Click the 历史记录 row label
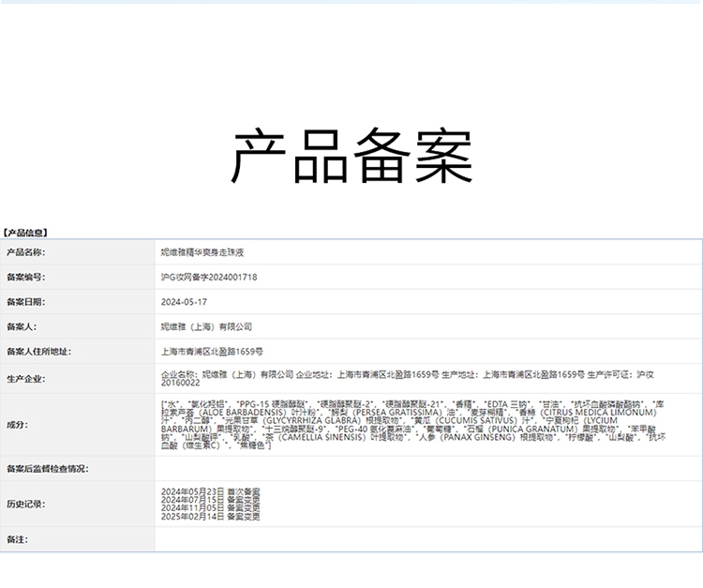 pos(25,504)
